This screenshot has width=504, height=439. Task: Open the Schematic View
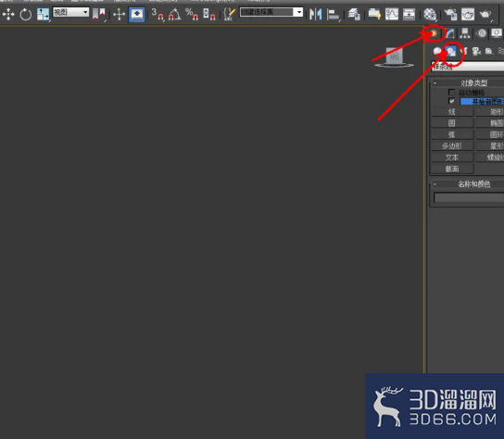409,15
